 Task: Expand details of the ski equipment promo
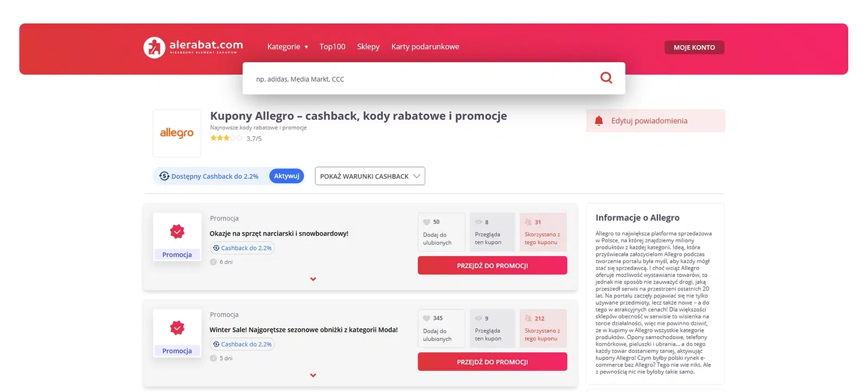pyautogui.click(x=313, y=279)
